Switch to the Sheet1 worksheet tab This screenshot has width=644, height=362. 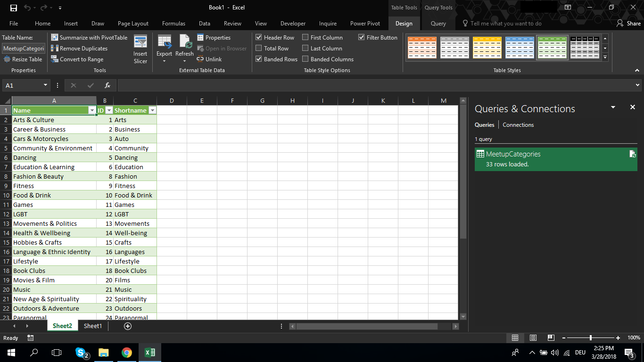(x=93, y=326)
